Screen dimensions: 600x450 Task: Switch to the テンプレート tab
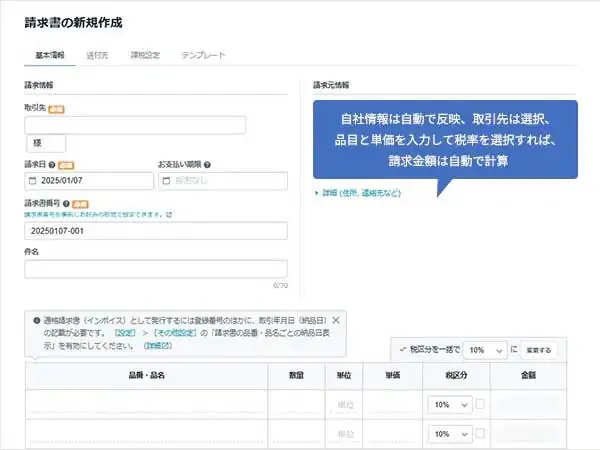[x=203, y=55]
